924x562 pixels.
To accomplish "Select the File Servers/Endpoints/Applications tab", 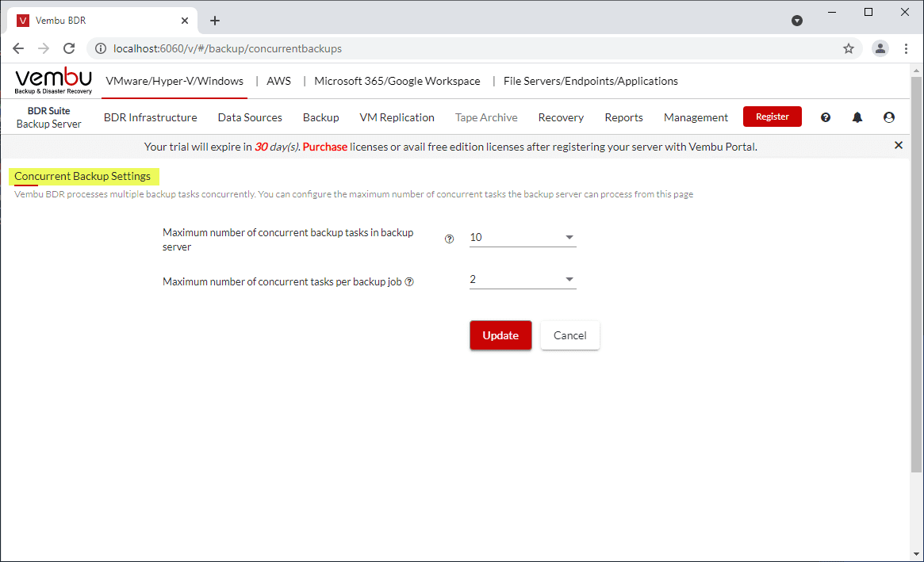I will pyautogui.click(x=590, y=81).
